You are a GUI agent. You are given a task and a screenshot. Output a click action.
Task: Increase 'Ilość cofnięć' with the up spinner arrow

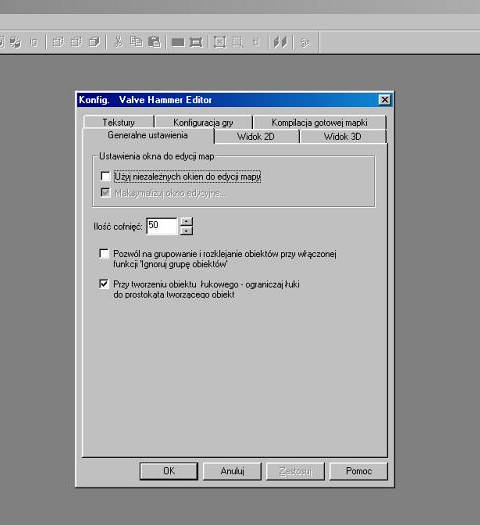pos(186,222)
